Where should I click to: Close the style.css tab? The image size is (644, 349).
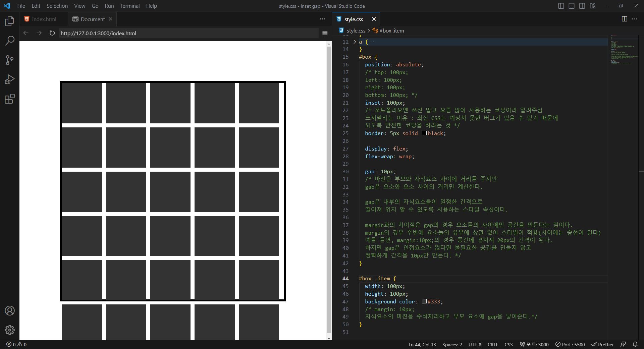[374, 19]
